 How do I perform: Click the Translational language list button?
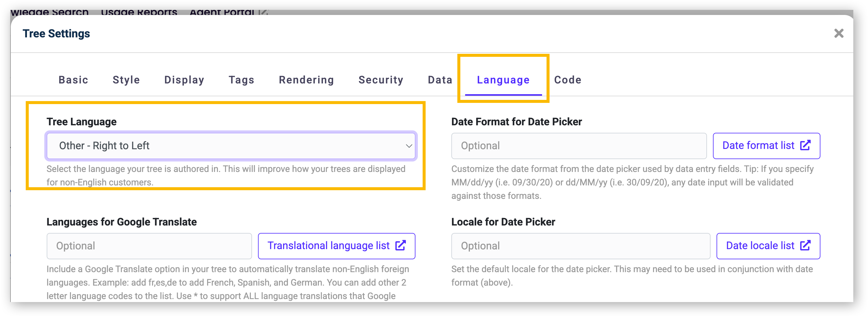click(336, 246)
